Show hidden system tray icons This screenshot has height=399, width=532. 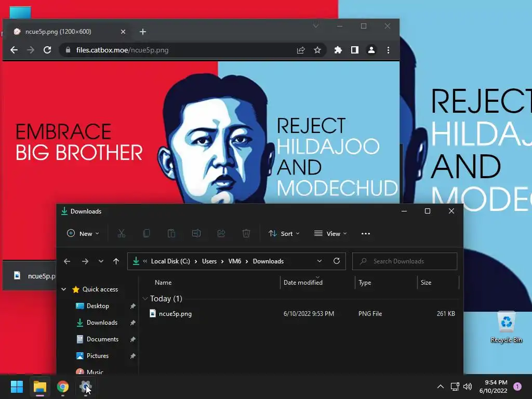point(441,387)
